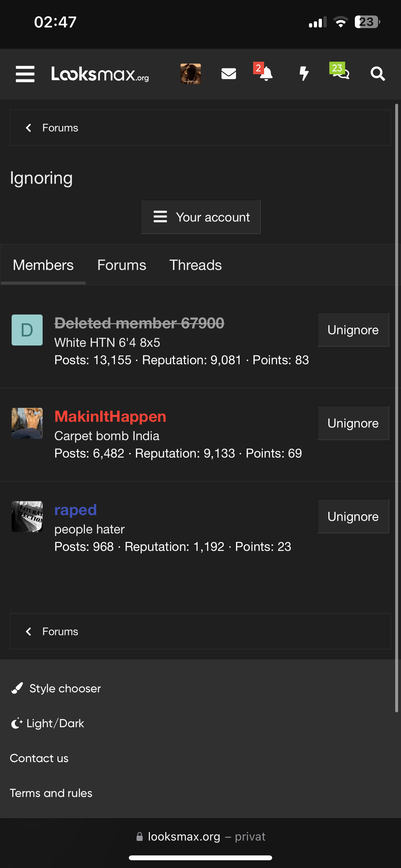
Task: Expand the Your account menu
Action: tap(200, 217)
